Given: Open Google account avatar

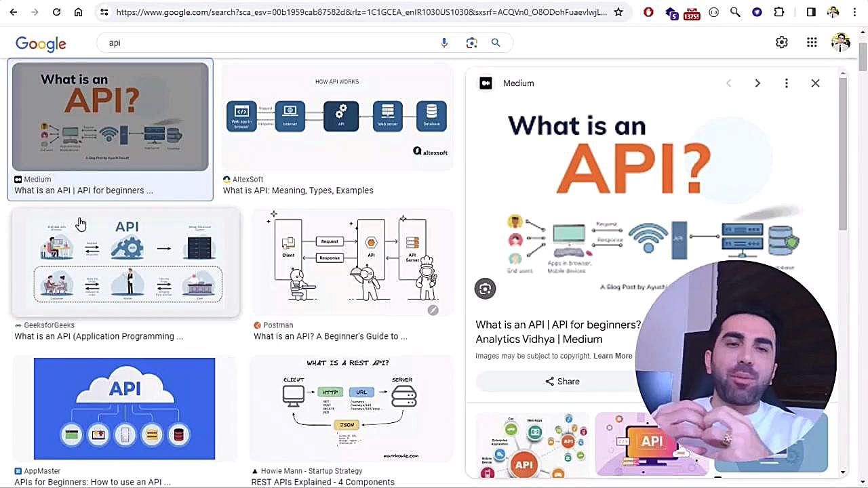Looking at the screenshot, I should click(x=841, y=43).
